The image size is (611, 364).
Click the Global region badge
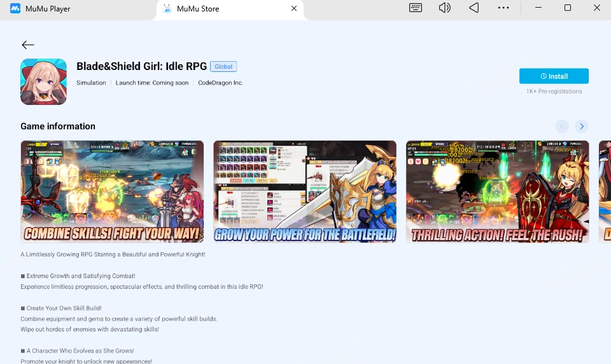click(223, 67)
